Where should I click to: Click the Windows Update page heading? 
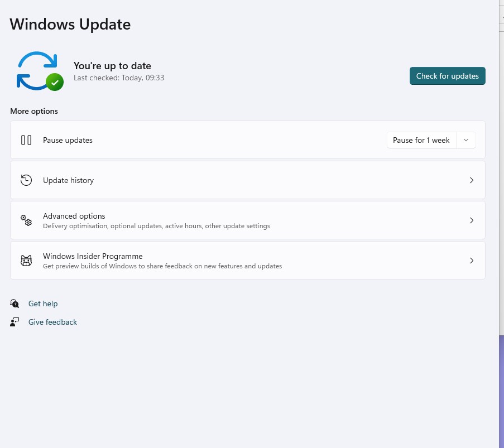click(x=70, y=25)
